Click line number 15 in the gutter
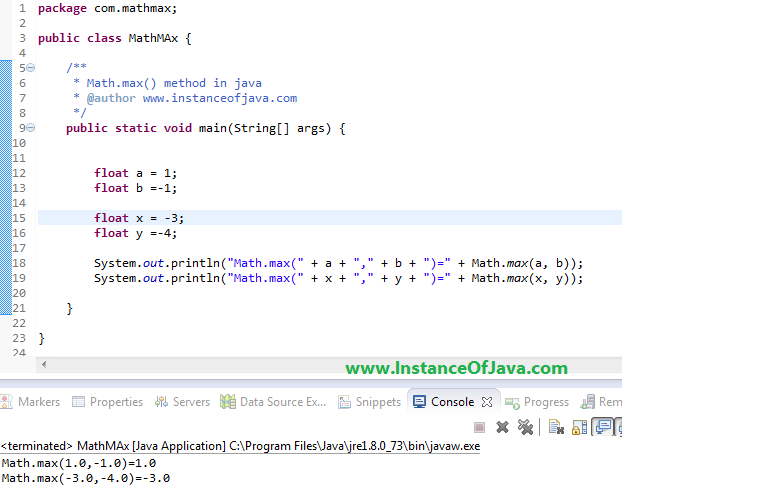The height and width of the screenshot is (502, 772). (x=19, y=218)
